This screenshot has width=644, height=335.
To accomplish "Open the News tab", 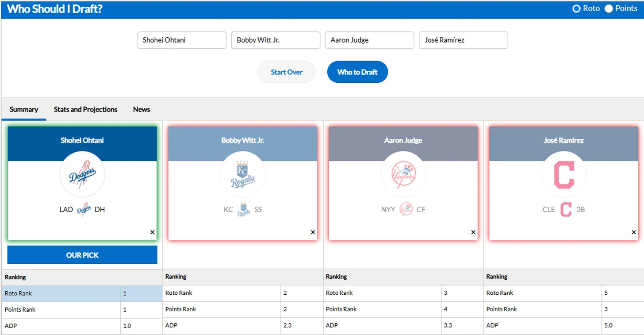I will click(x=142, y=109).
